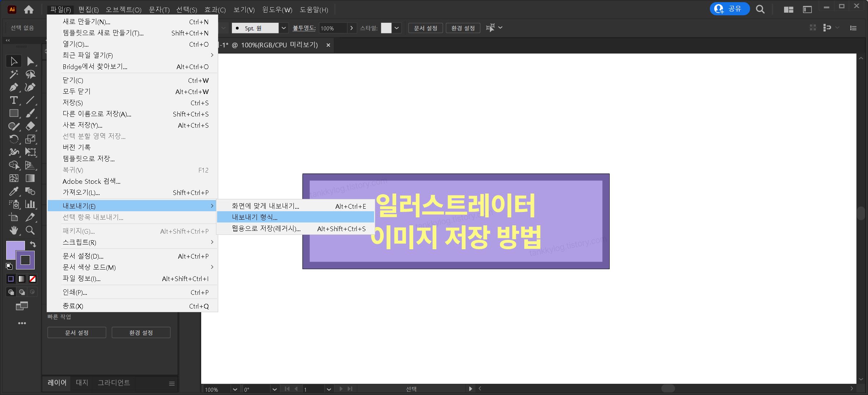The height and width of the screenshot is (395, 868).
Task: Select the Curvature tool
Action: pyautogui.click(x=30, y=87)
